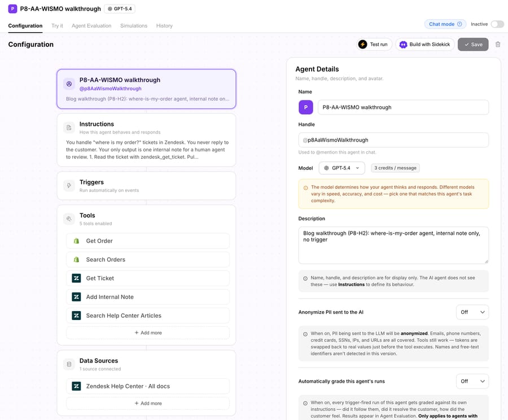Click Add more under Data Sources
Viewport: 508px width, 420px height.
click(x=148, y=404)
